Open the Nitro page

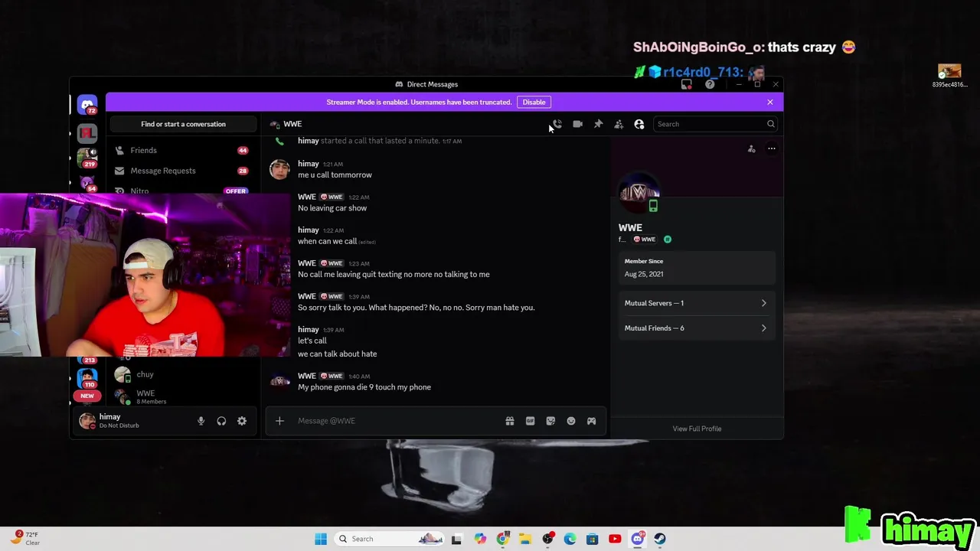[182, 190]
